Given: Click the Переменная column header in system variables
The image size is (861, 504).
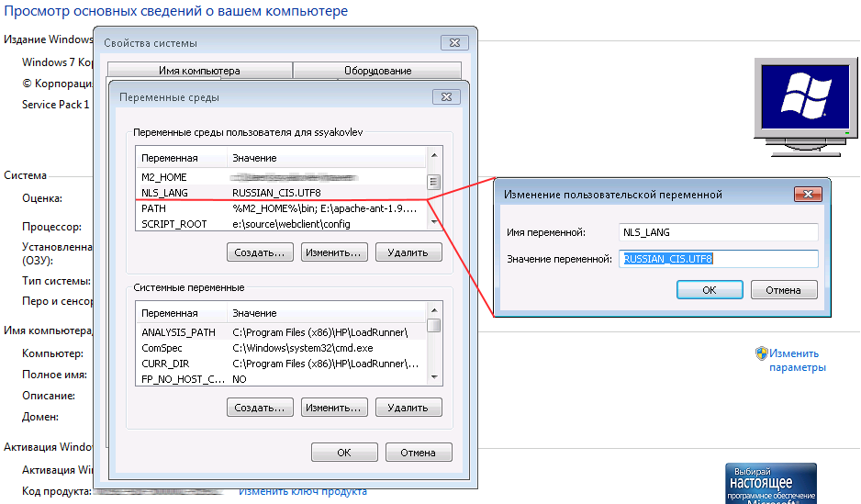Looking at the screenshot, I should click(x=181, y=313).
